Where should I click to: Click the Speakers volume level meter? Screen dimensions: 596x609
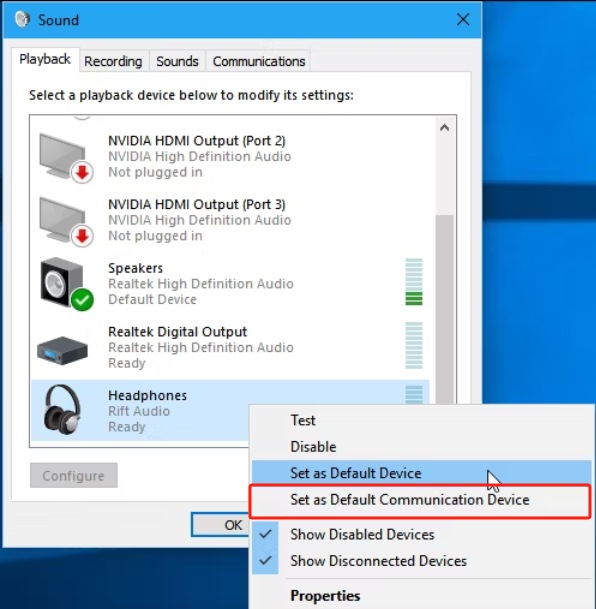(414, 282)
